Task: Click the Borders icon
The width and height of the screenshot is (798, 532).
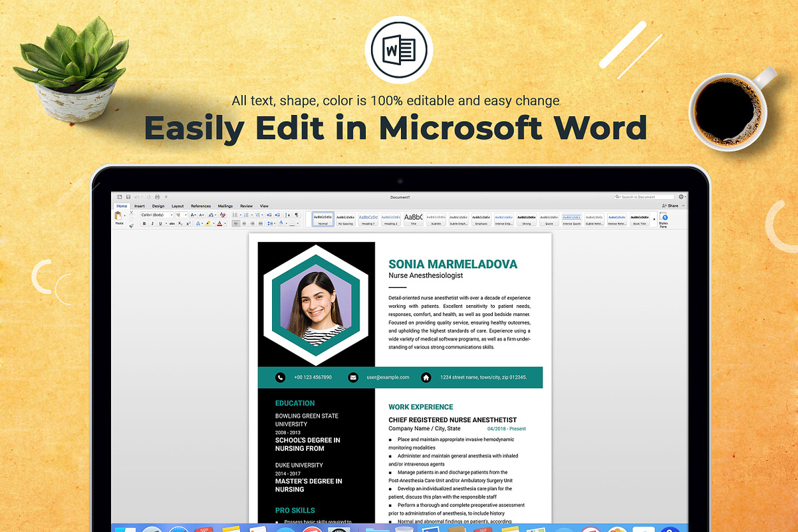Action: pyautogui.click(x=292, y=223)
